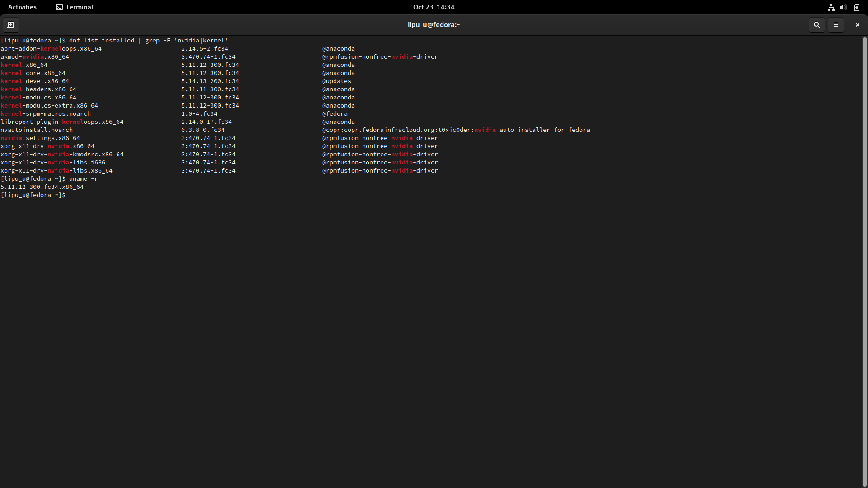Click uname output 5.11.12-300.fc34.x86_64
This screenshot has width=868, height=488.
pos(42,187)
